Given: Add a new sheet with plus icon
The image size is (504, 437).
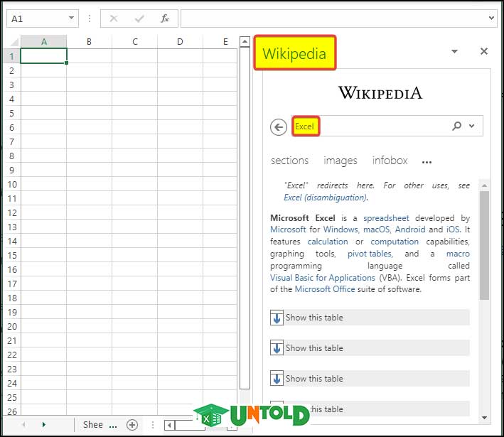Looking at the screenshot, I should (132, 425).
